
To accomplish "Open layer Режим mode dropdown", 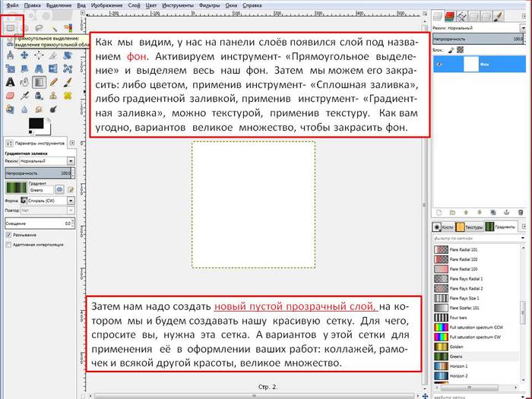I will (523, 28).
